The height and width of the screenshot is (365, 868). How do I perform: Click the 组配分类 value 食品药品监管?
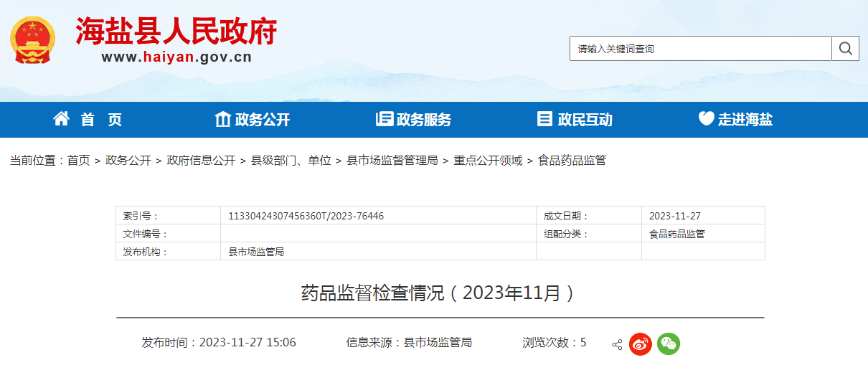pyautogui.click(x=676, y=234)
